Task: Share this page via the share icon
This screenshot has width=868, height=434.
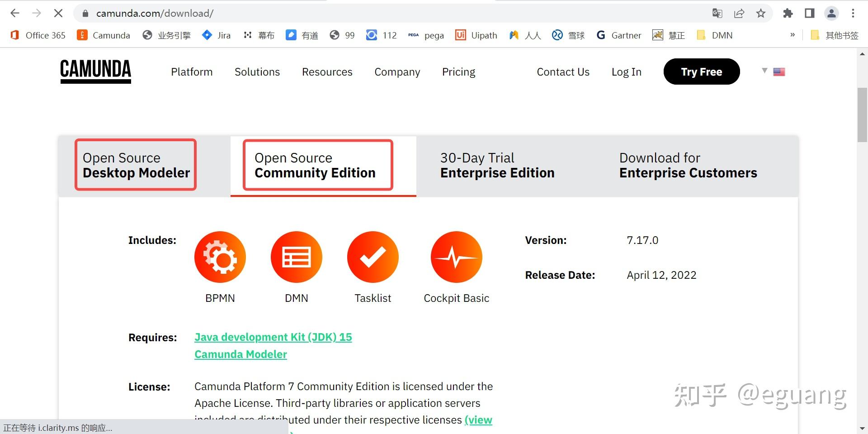Action: pos(739,13)
